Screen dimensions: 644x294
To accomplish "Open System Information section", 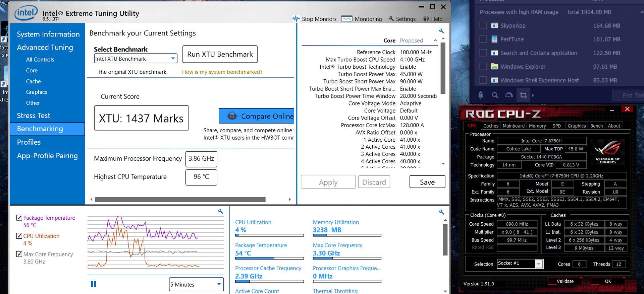I will click(48, 34).
